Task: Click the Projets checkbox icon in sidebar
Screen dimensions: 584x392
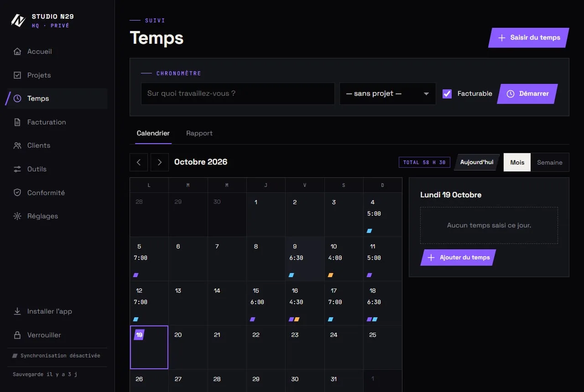Action: point(17,75)
